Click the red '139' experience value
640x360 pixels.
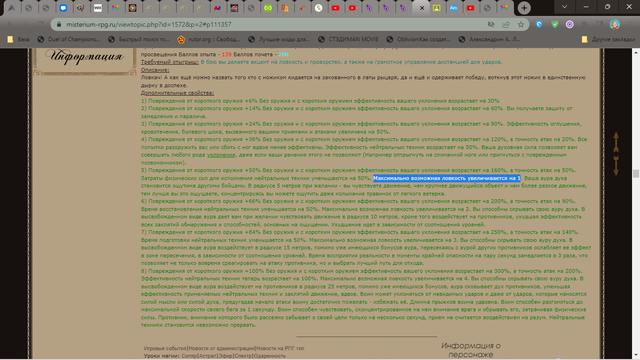click(227, 54)
